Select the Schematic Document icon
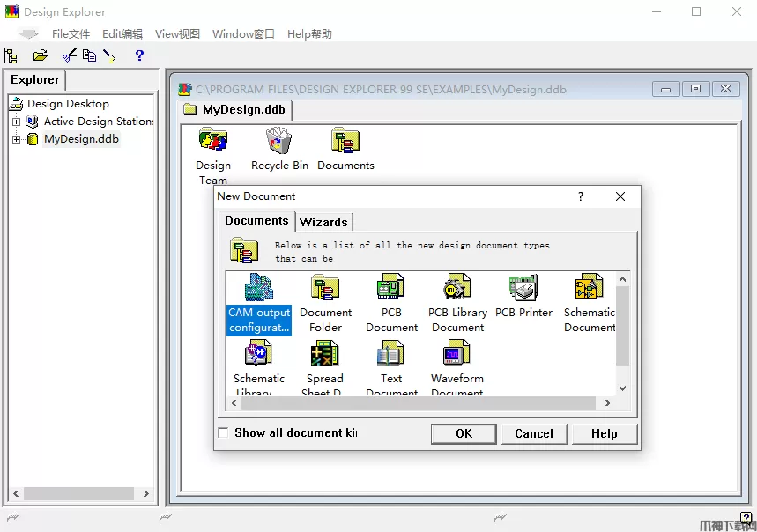 point(589,289)
